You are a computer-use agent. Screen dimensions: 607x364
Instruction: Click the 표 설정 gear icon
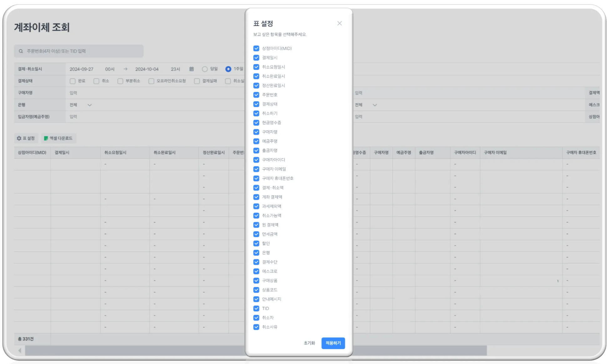tap(19, 138)
